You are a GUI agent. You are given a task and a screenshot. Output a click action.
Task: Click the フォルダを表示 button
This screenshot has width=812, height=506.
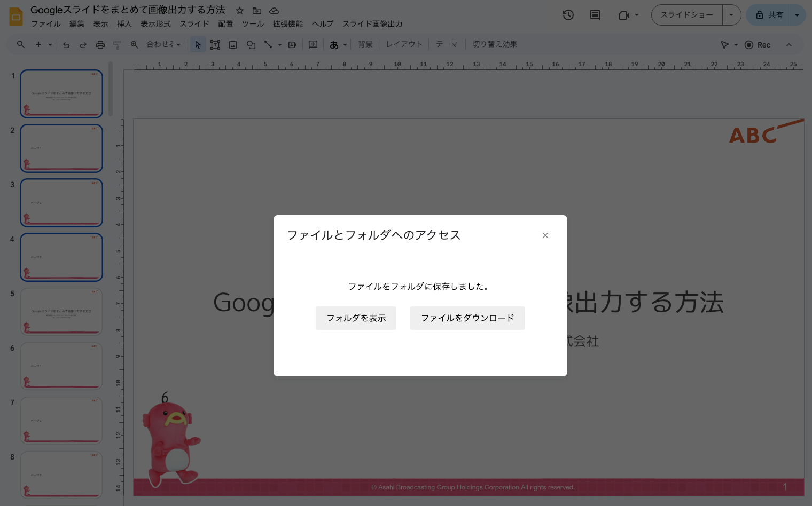tap(356, 318)
